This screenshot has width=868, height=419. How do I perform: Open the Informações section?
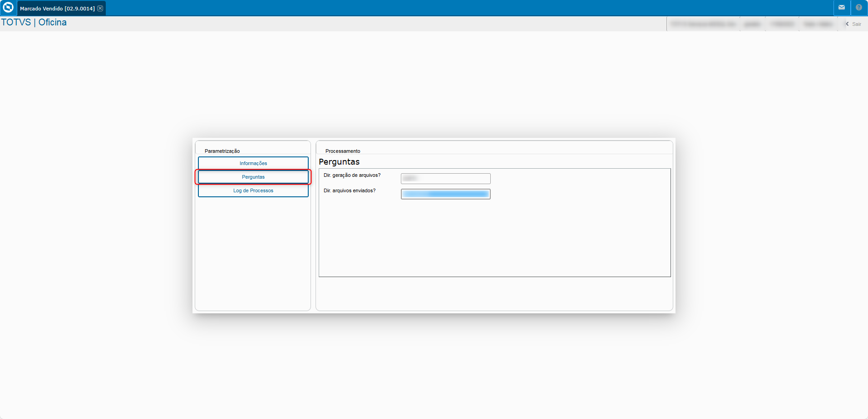[253, 163]
